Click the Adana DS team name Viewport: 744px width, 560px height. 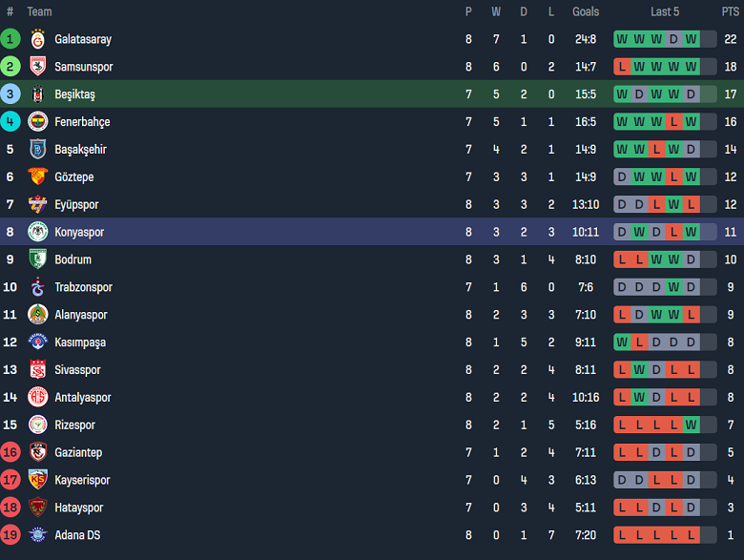pyautogui.click(x=77, y=535)
